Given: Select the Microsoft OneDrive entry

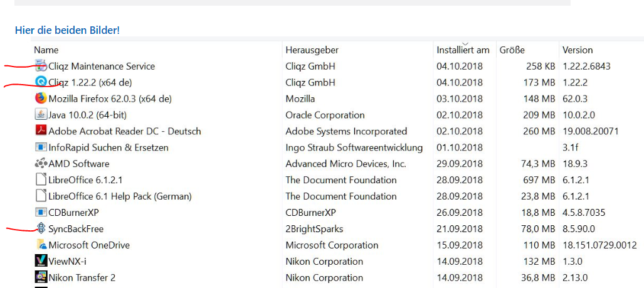Looking at the screenshot, I should tap(89, 245).
